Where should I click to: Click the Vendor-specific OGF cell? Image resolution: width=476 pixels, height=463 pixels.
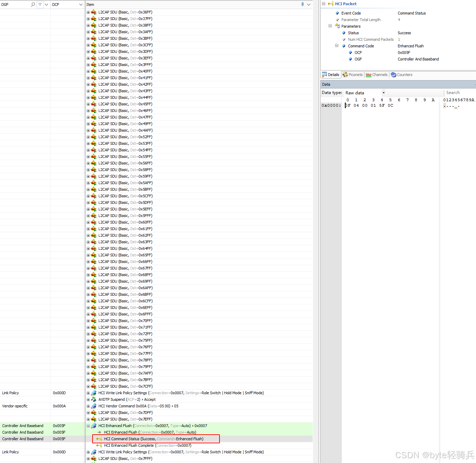pyautogui.click(x=25, y=406)
